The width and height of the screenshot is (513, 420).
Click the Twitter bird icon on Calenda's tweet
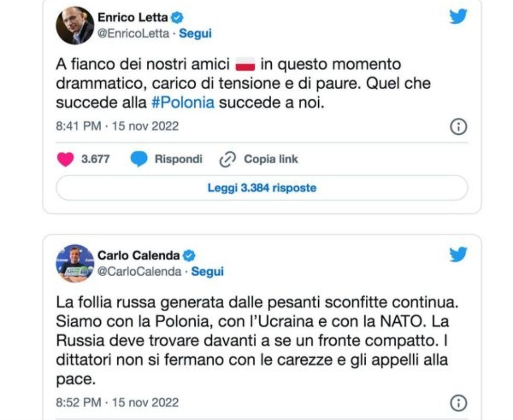pyautogui.click(x=458, y=255)
